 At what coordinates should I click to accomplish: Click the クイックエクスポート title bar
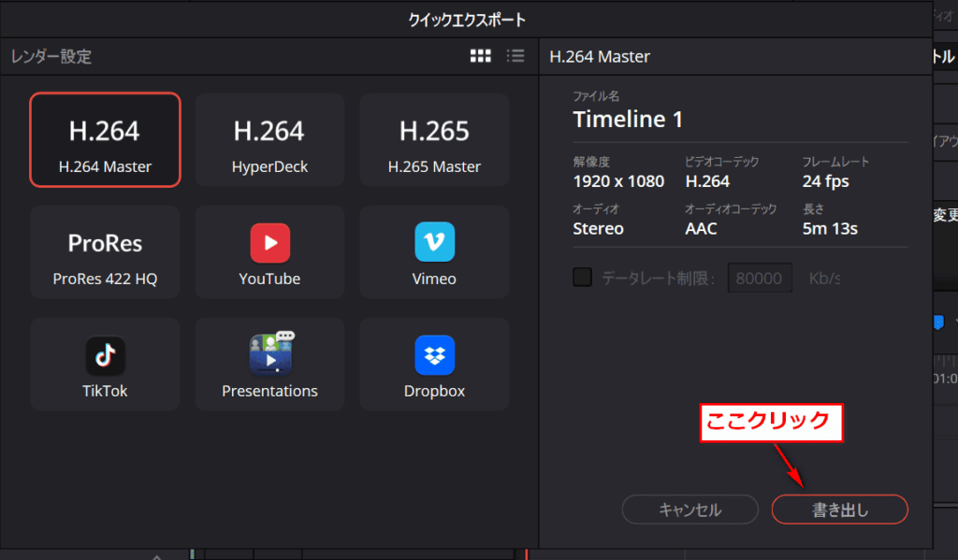(467, 19)
